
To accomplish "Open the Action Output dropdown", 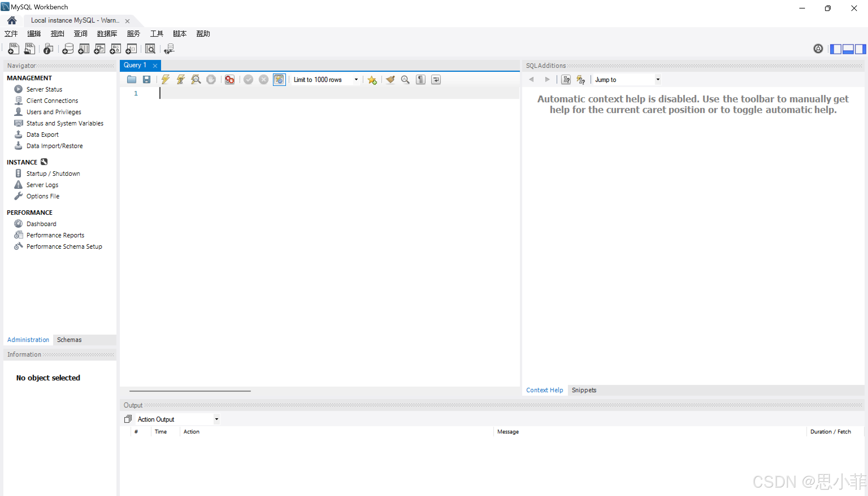I will (216, 419).
